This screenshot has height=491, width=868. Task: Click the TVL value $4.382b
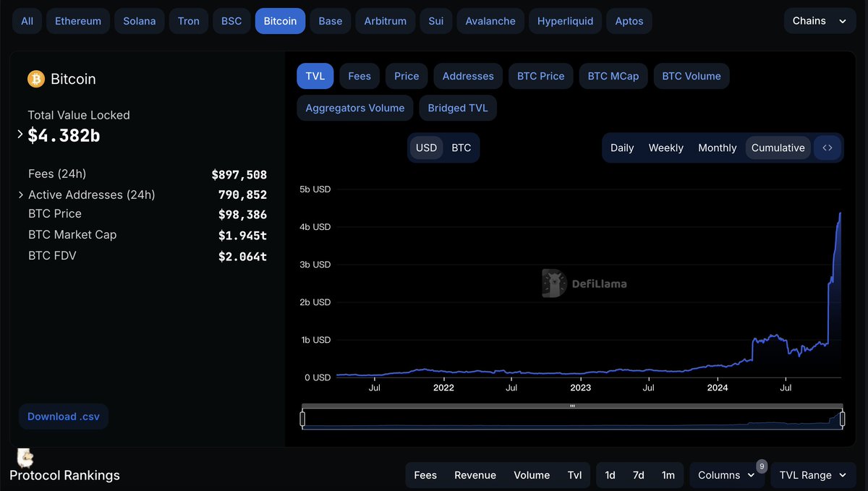[x=64, y=135]
